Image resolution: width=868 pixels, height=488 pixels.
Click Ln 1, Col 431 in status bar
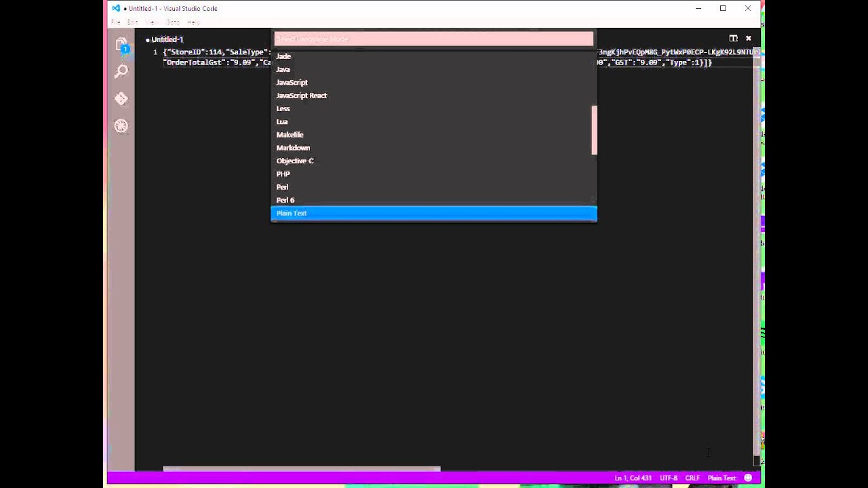[x=633, y=478]
